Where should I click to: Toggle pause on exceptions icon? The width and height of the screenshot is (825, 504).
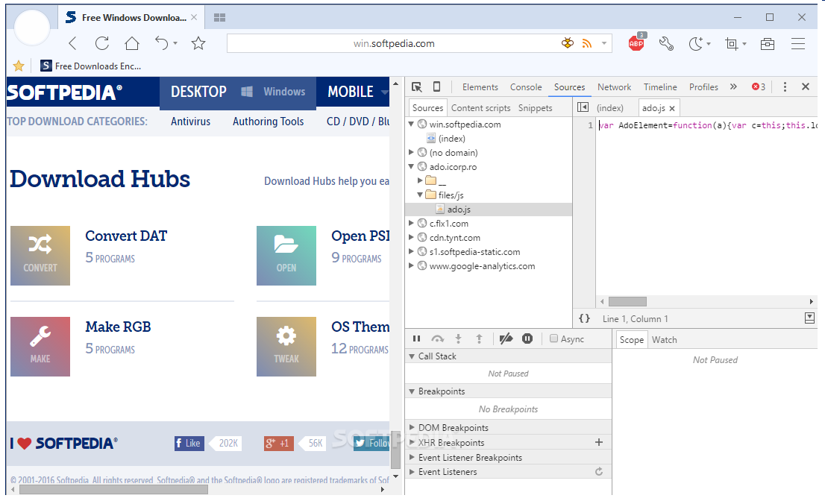(x=527, y=338)
